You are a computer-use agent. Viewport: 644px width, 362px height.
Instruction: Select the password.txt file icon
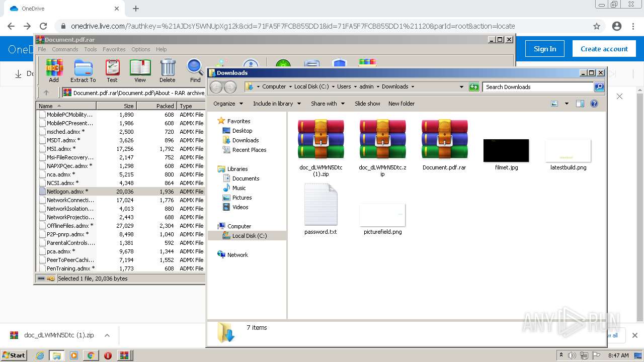tap(320, 204)
